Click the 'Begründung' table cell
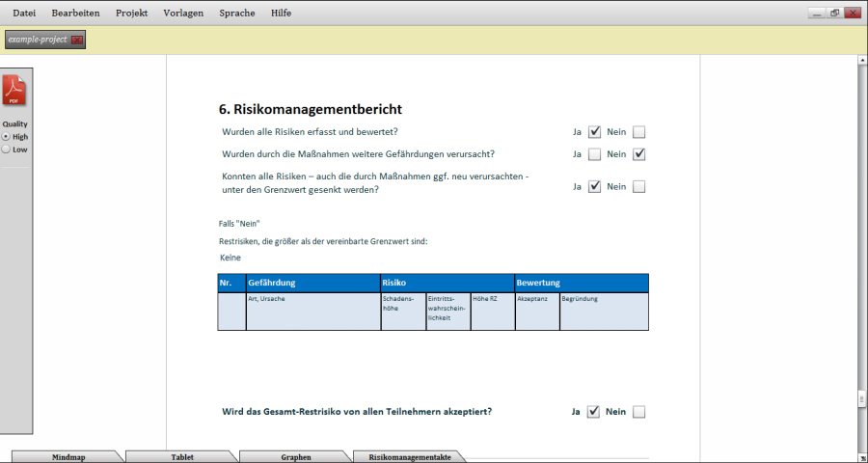This screenshot has width=868, height=463. pyautogui.click(x=604, y=312)
